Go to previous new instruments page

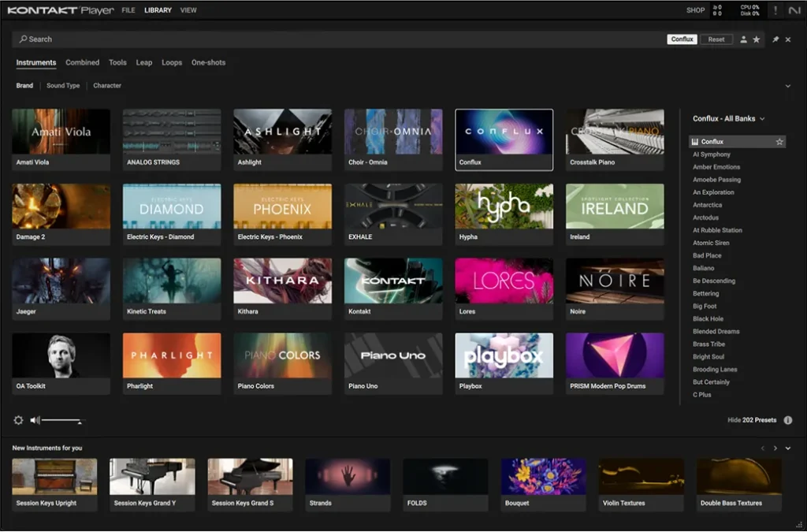763,448
